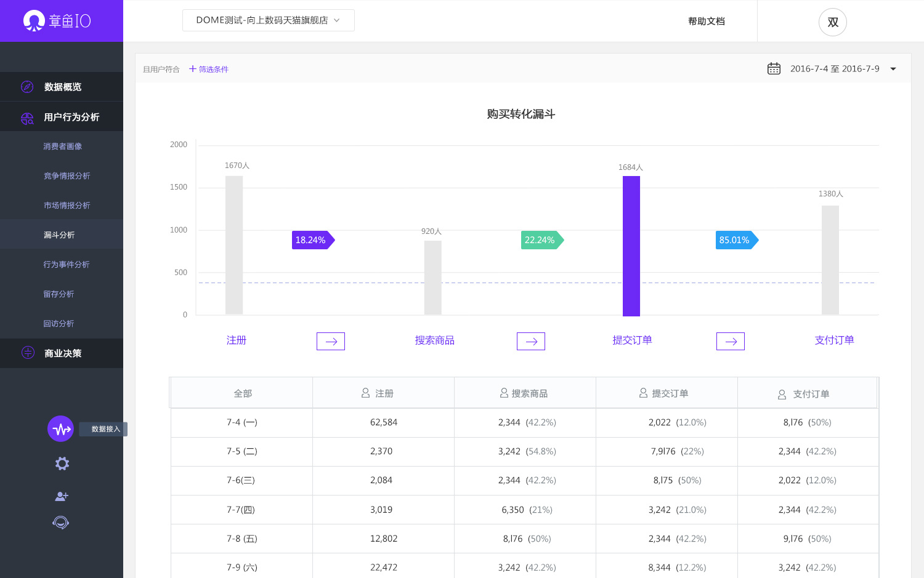This screenshot has height=578, width=924.
Task: Click the arrow button between 提交订单 and 支付订单
Action: click(x=731, y=341)
